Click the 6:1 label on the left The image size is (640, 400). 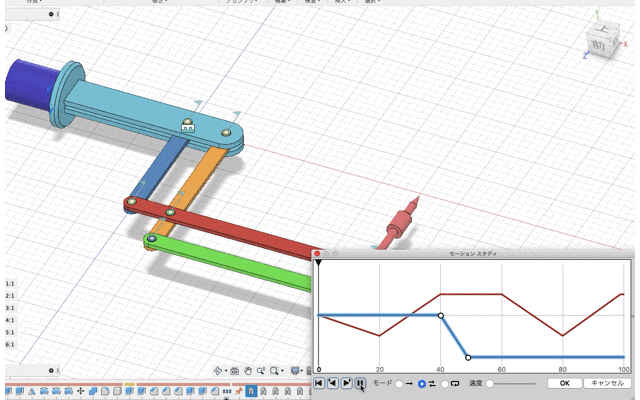[x=10, y=344]
